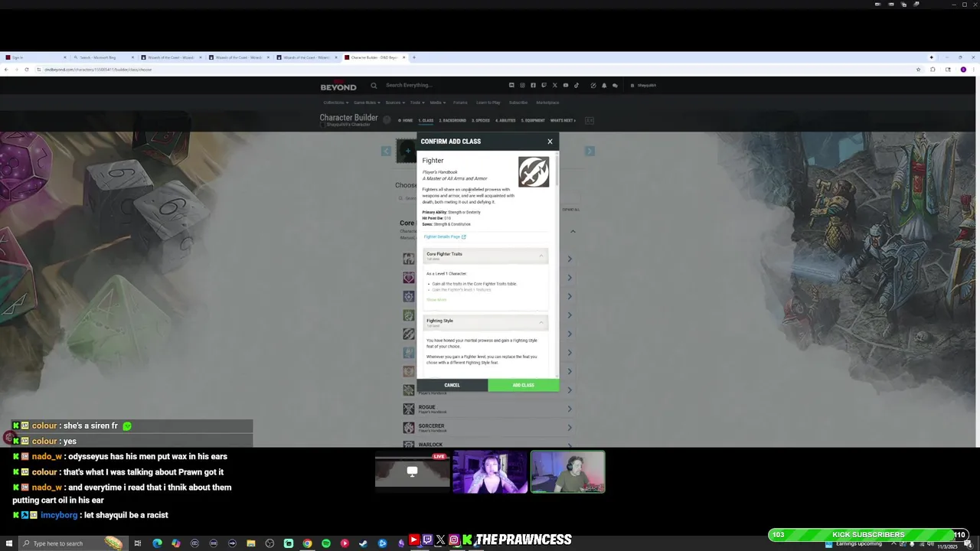Open the Collections dropdown menu

(335, 103)
